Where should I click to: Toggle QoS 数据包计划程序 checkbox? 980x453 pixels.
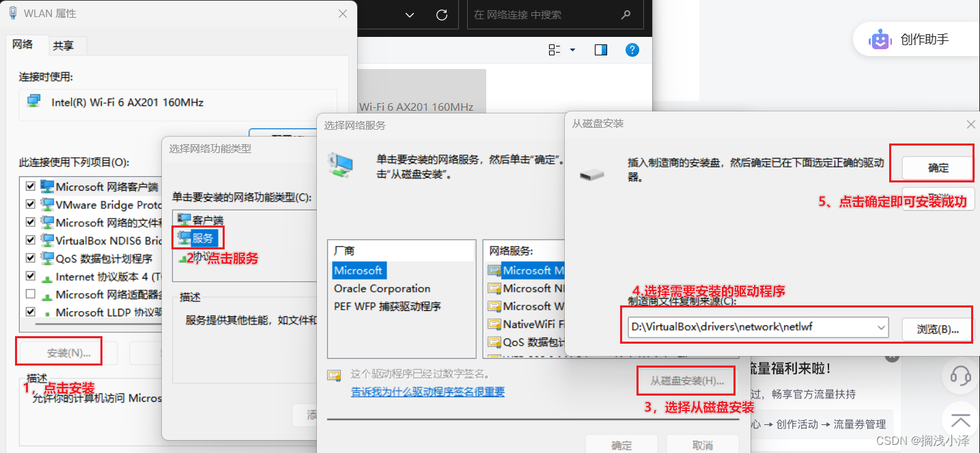30,258
